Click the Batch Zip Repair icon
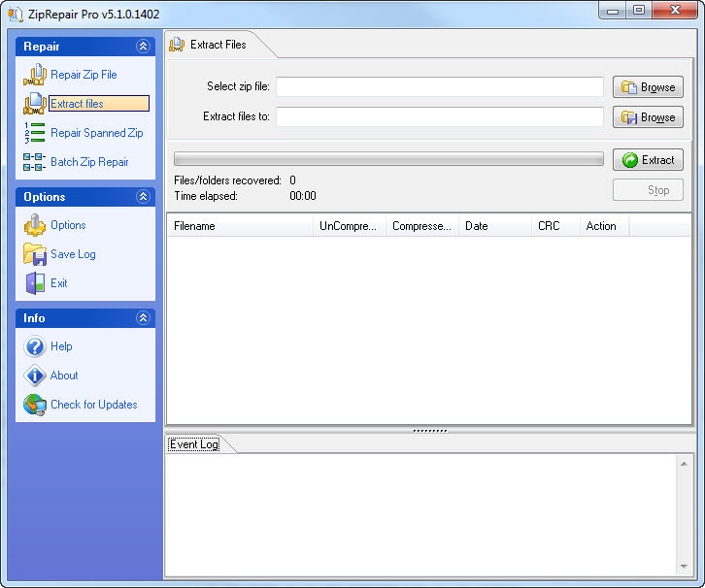The width and height of the screenshot is (705, 588). coord(35,162)
